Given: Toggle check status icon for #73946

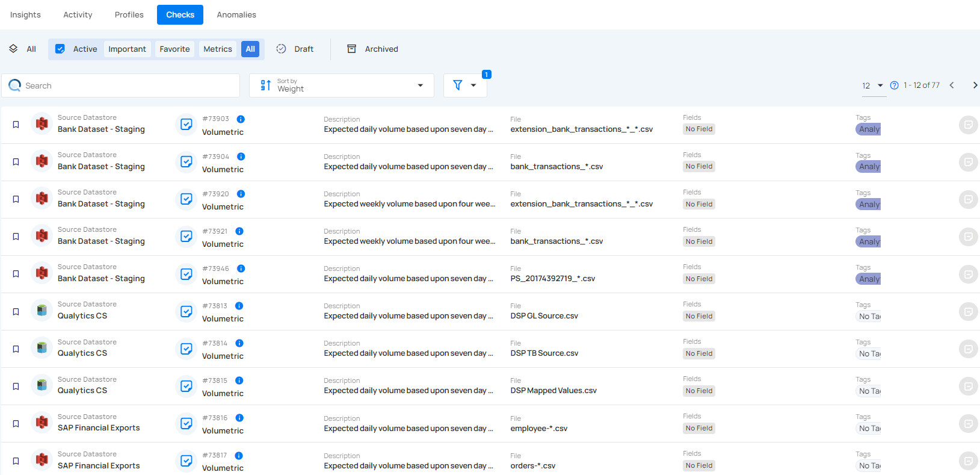Looking at the screenshot, I should click(x=186, y=274).
